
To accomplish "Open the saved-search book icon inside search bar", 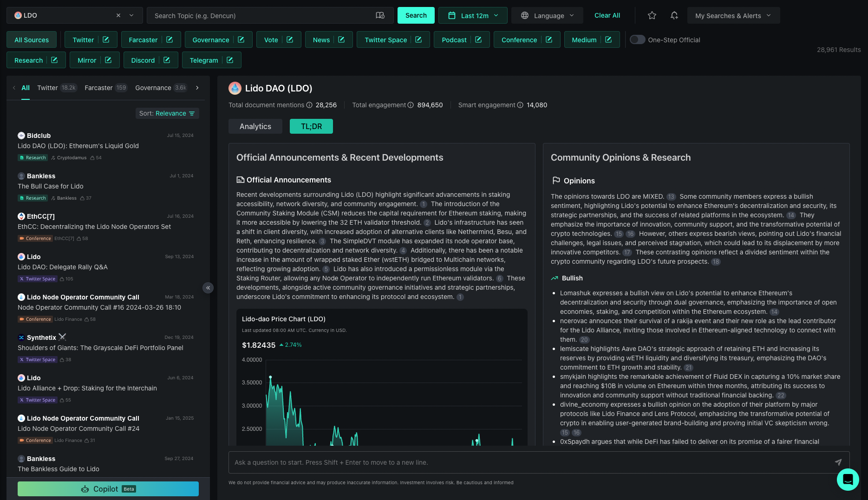I will [x=380, y=15].
